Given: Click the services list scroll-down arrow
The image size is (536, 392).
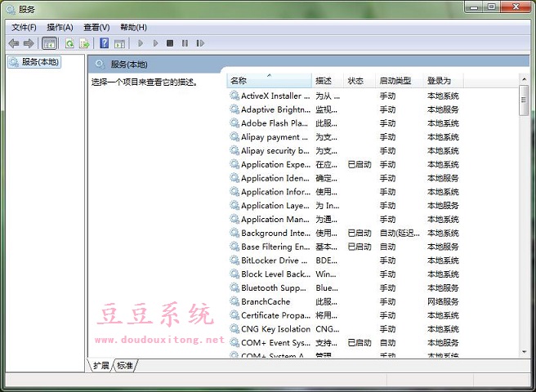Looking at the screenshot, I should click(524, 352).
